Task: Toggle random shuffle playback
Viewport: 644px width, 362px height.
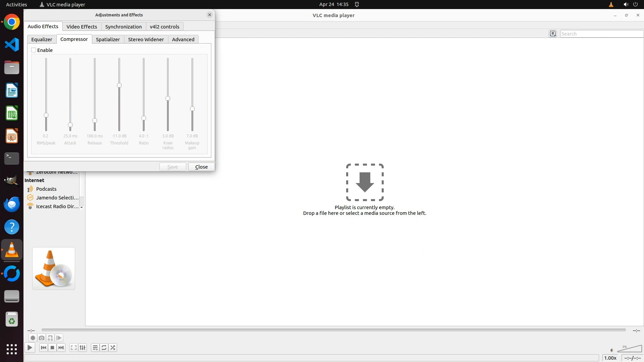Action: click(x=113, y=348)
